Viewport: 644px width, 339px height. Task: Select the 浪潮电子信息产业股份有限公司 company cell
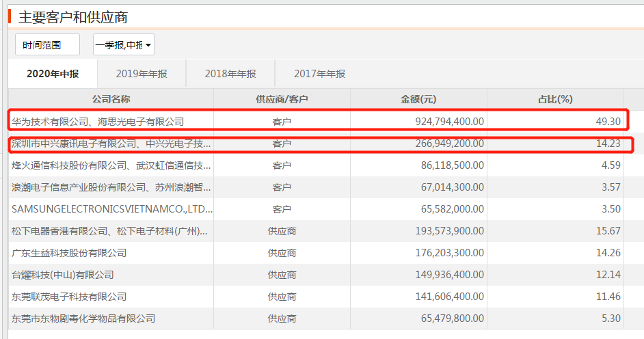[111, 187]
